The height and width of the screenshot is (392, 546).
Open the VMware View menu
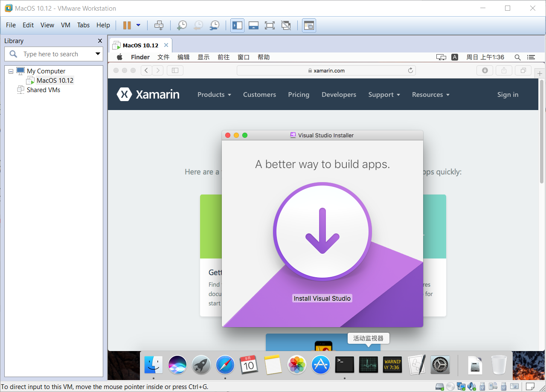tap(47, 25)
